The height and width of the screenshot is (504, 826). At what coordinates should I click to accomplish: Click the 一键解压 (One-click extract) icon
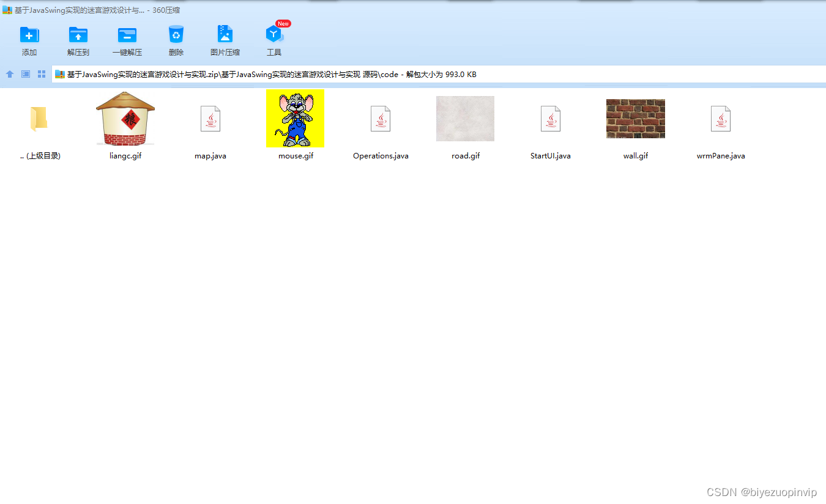pyautogui.click(x=127, y=34)
